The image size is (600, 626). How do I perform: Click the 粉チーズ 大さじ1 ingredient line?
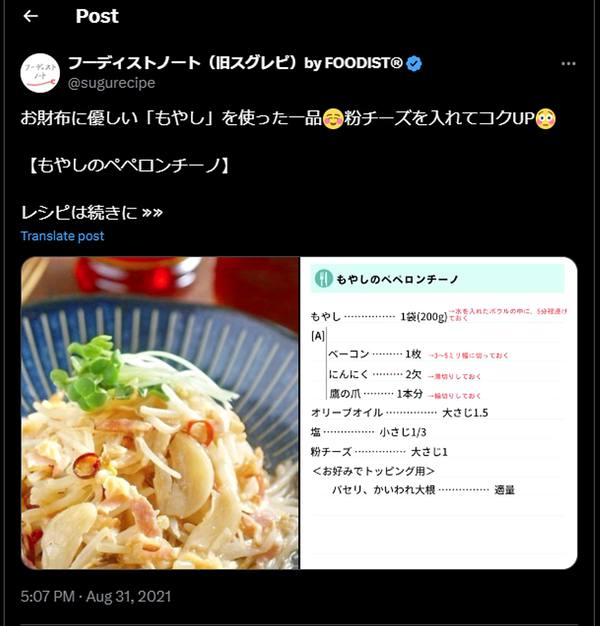[379, 452]
